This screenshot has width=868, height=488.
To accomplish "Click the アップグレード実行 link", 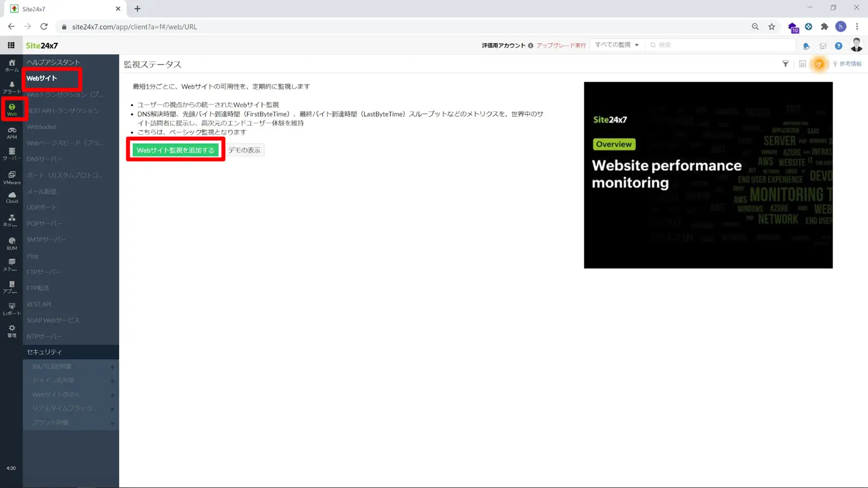I will (561, 46).
